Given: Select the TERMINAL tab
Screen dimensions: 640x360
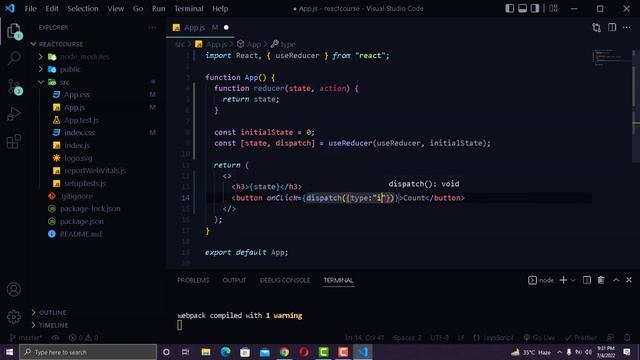Looking at the screenshot, I should 338,280.
